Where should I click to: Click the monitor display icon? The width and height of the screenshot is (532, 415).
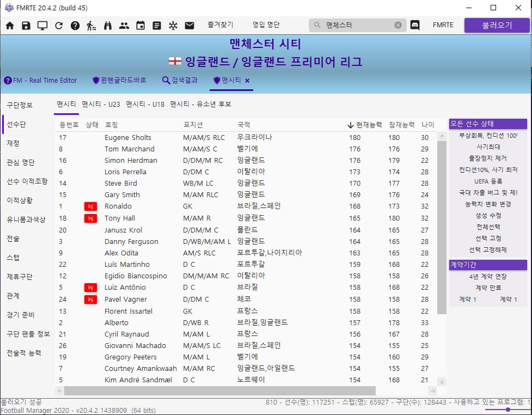[42, 26]
